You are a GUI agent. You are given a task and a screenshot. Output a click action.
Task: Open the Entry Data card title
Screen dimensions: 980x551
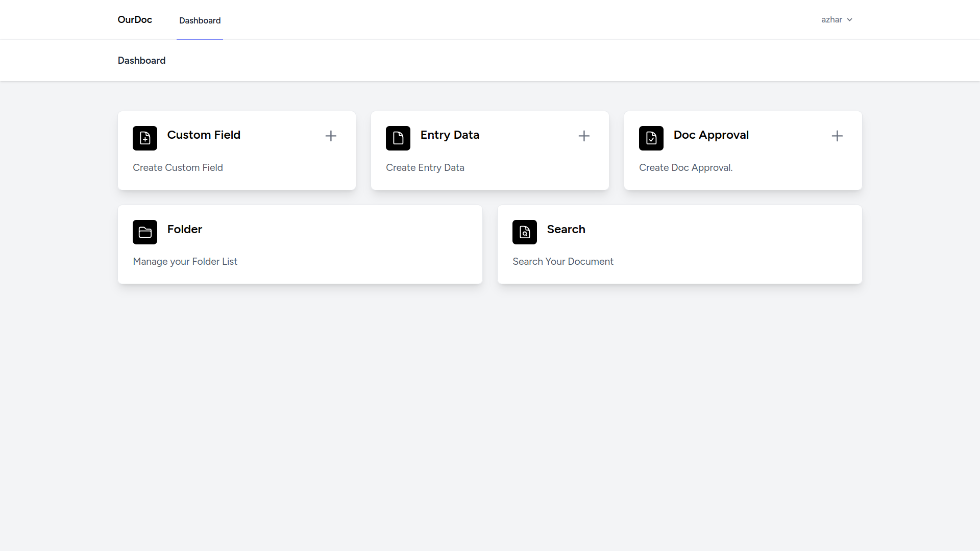(x=450, y=135)
